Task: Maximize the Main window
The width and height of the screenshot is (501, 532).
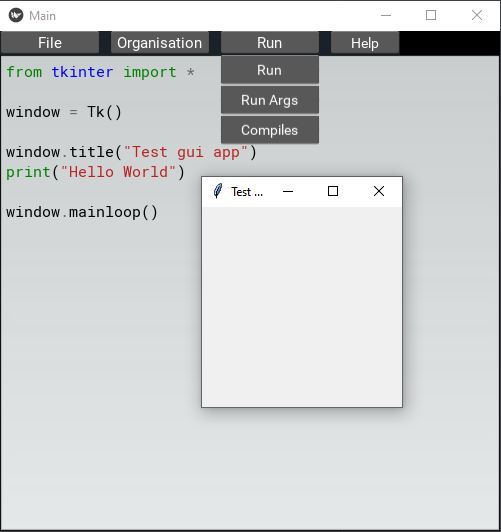Action: pyautogui.click(x=431, y=15)
